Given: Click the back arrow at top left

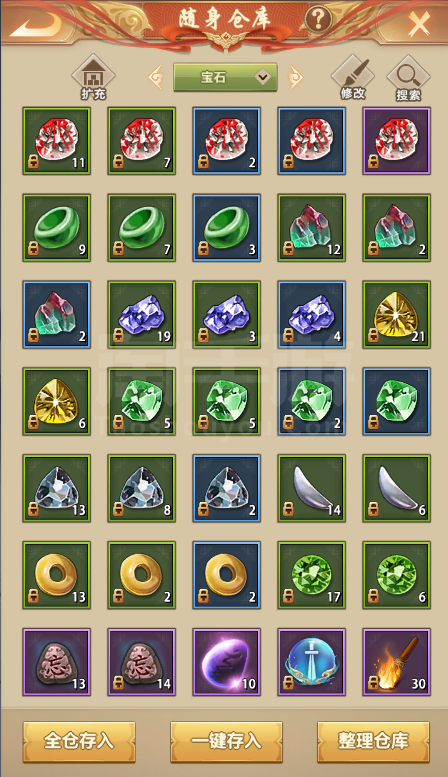Looking at the screenshot, I should (x=35, y=23).
